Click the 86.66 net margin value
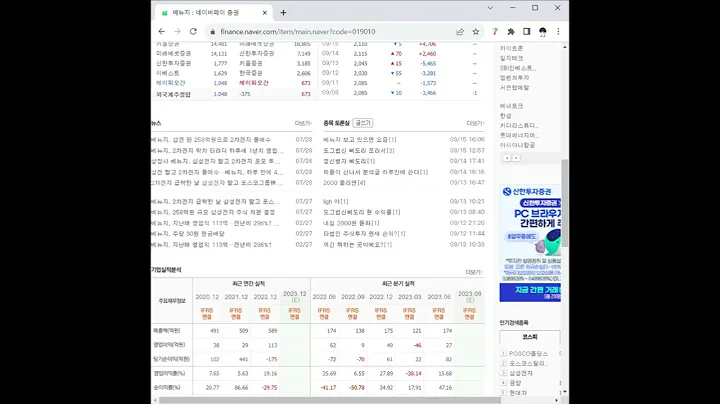 (241, 388)
